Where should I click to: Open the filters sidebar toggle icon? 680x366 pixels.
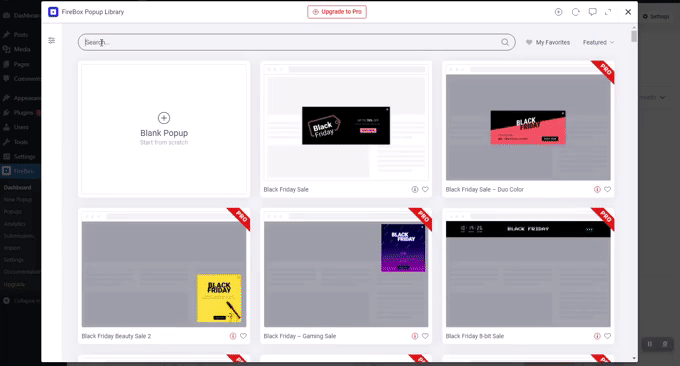tap(52, 40)
